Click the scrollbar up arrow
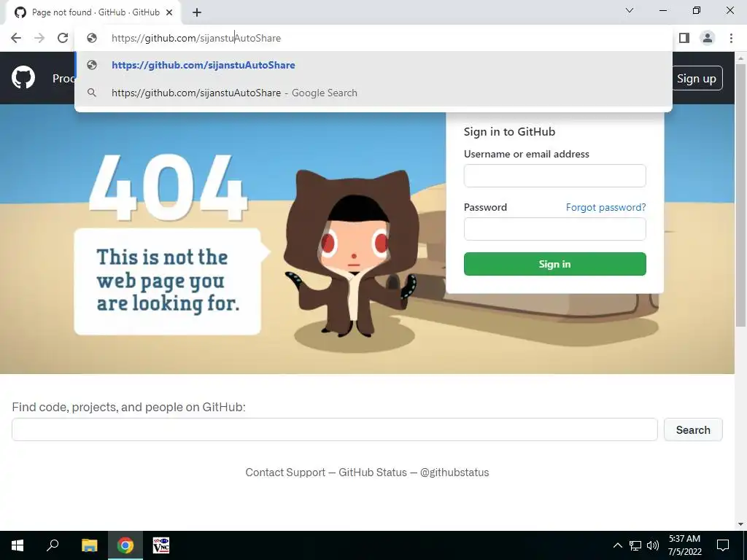 click(740, 58)
